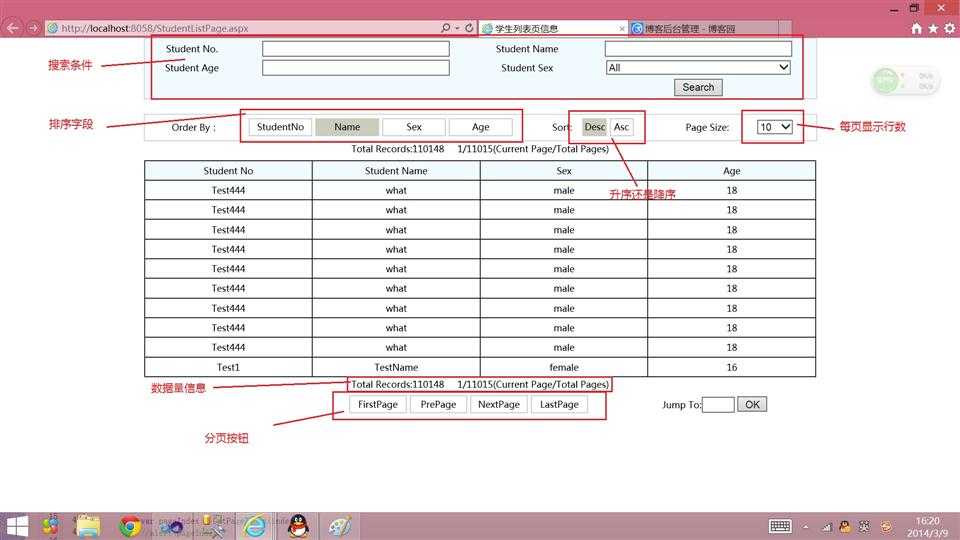This screenshot has height=540, width=960.
Task: Click the Student No column header
Action: (228, 171)
